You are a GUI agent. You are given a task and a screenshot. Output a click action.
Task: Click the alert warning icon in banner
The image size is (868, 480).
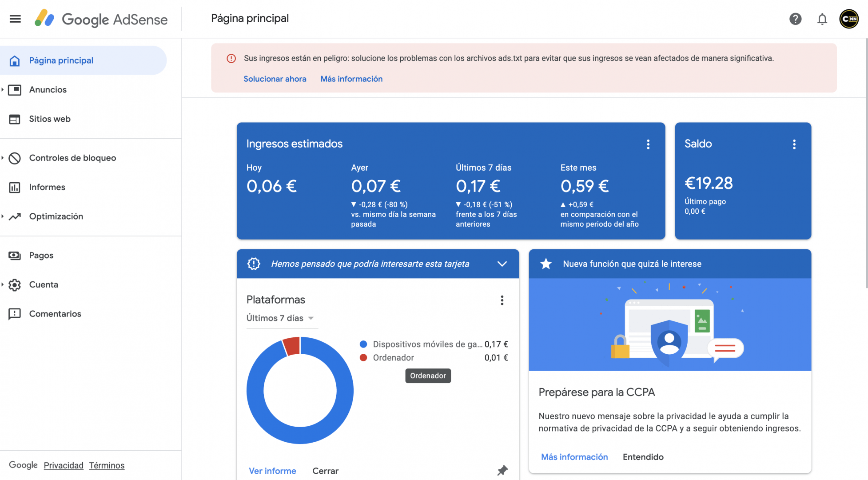pos(231,58)
